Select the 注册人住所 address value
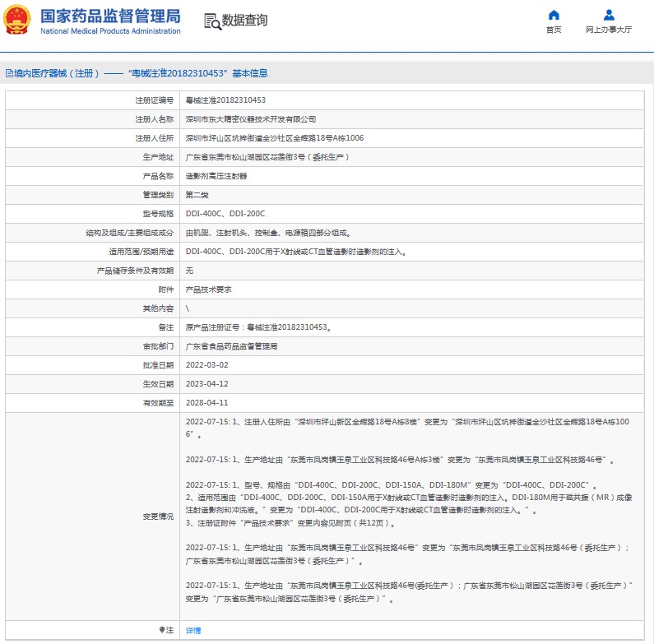 point(275,138)
